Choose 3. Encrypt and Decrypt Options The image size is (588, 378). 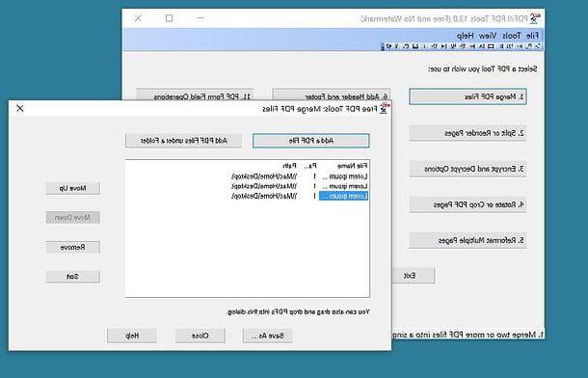tap(468, 169)
